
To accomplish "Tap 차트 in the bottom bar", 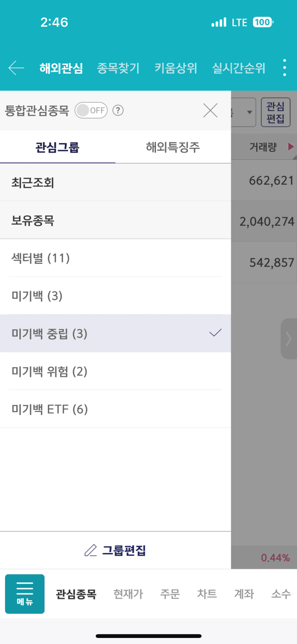I will point(207,594).
